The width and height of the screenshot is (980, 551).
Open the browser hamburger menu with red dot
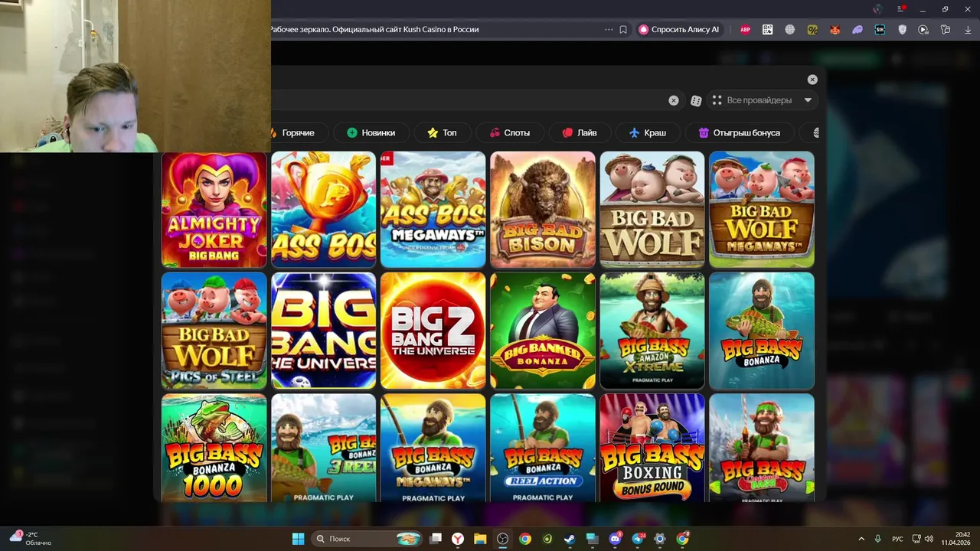(x=901, y=9)
